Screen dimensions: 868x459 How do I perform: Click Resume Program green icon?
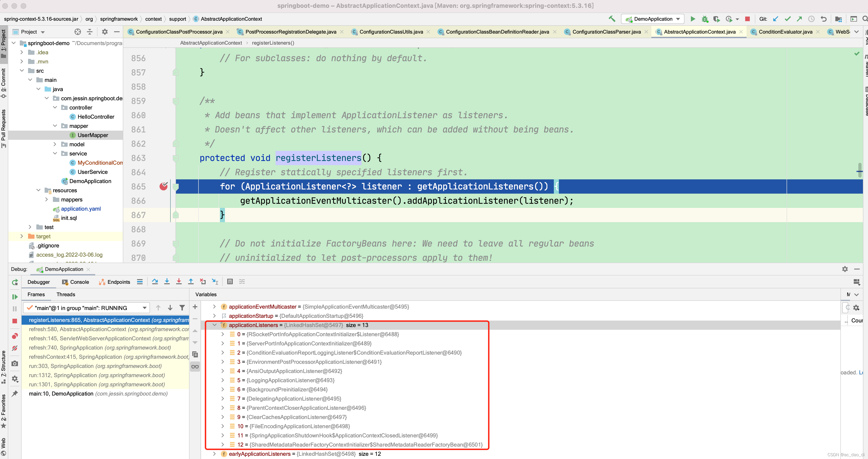pyautogui.click(x=15, y=297)
